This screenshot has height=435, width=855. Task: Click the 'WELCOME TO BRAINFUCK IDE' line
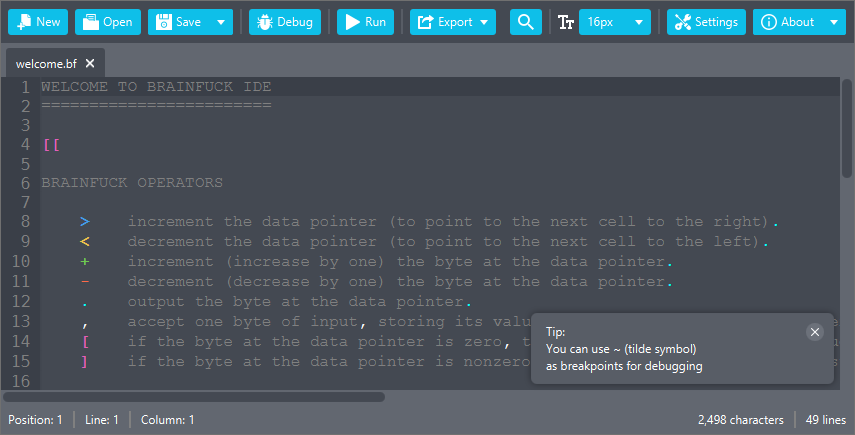[x=156, y=87]
